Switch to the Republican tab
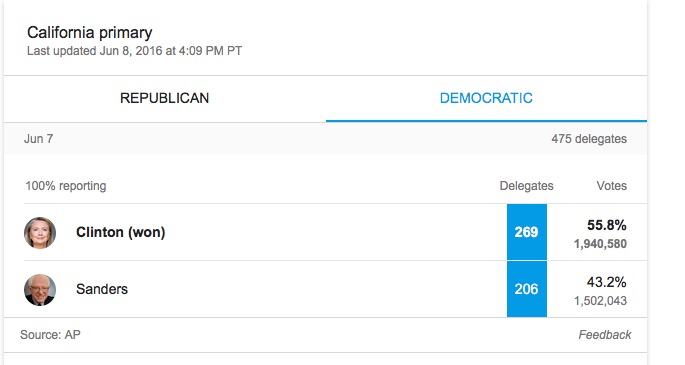The width and height of the screenshot is (685, 365). pos(165,98)
